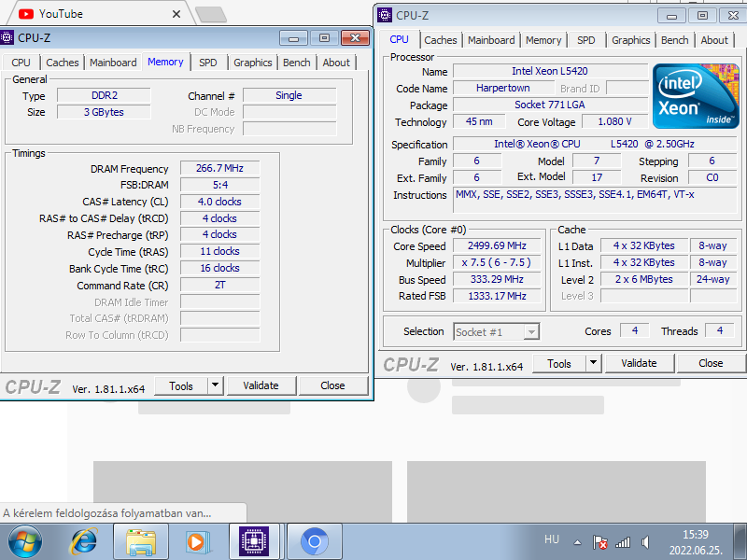Screen dimensions: 747x560
Task: Click Close button in left CPU-Z window
Action: coord(332,385)
